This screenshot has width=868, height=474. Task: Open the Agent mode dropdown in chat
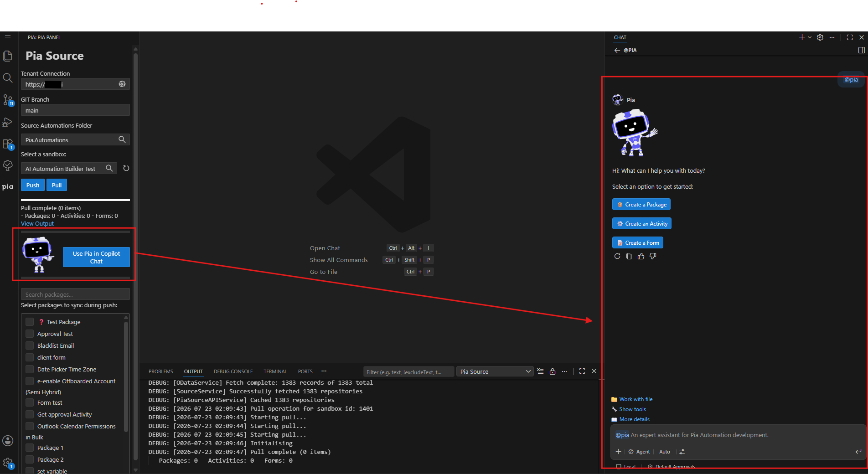click(639, 452)
